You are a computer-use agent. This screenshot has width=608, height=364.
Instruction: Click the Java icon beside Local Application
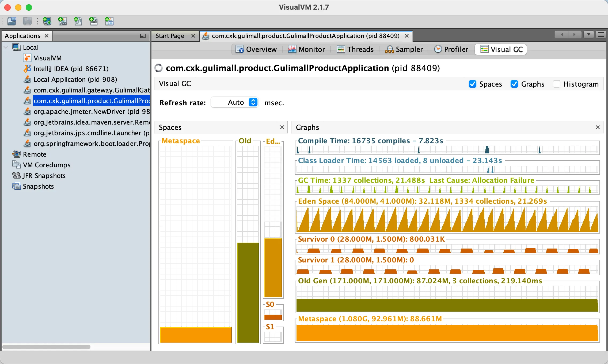[27, 79]
